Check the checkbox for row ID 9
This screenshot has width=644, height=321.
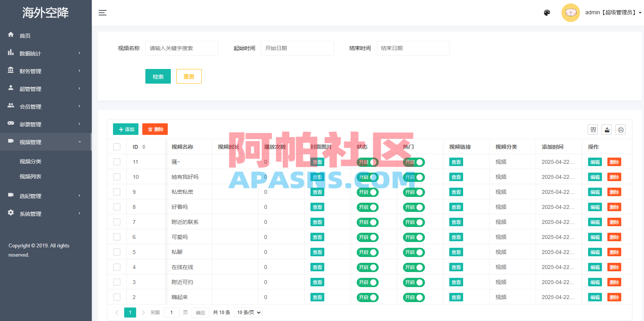pos(117,192)
